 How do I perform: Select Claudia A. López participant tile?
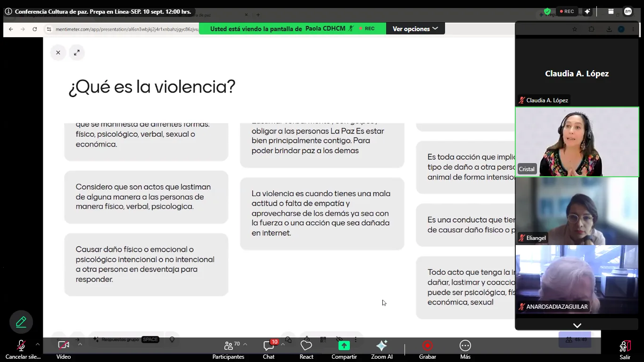[577, 72]
